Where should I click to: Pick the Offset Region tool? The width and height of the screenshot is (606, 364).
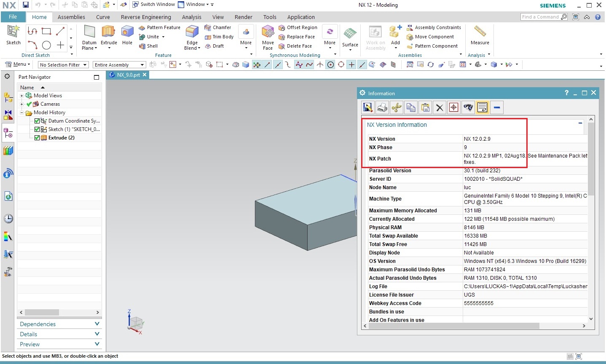[x=298, y=27]
